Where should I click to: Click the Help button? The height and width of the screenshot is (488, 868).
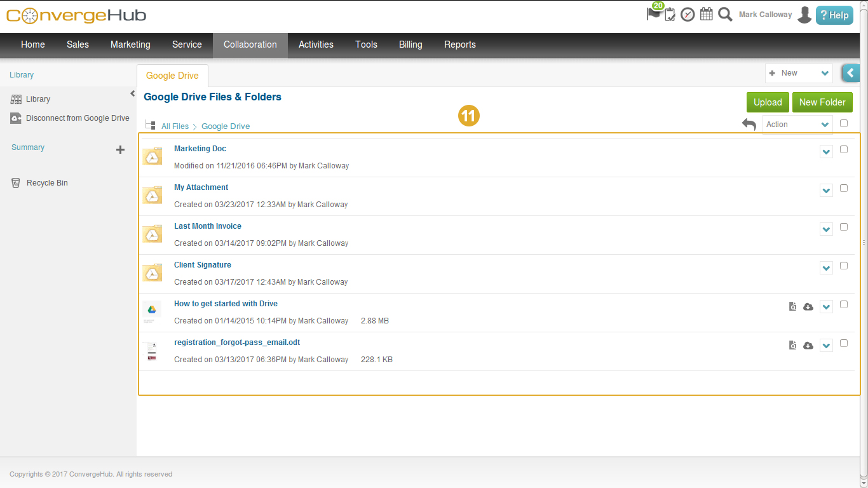(x=834, y=15)
